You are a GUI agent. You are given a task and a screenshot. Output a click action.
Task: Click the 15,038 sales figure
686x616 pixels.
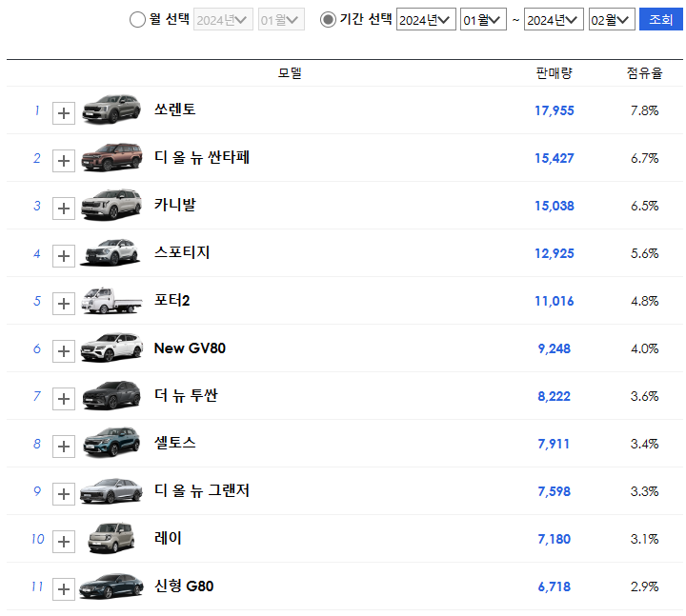pyautogui.click(x=555, y=206)
